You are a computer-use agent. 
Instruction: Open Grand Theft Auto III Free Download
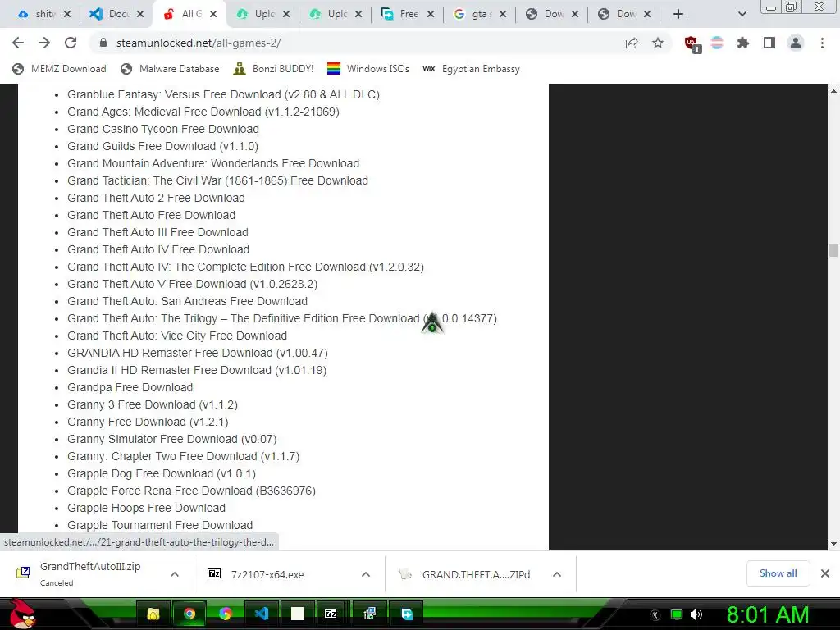[x=157, y=232]
